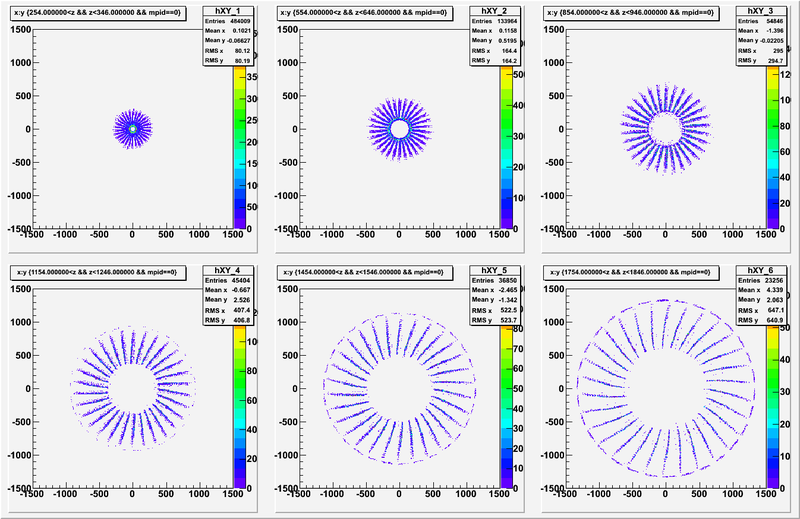Click the hXY_3 statistics box header
This screenshot has width=800, height=519.
click(x=761, y=11)
